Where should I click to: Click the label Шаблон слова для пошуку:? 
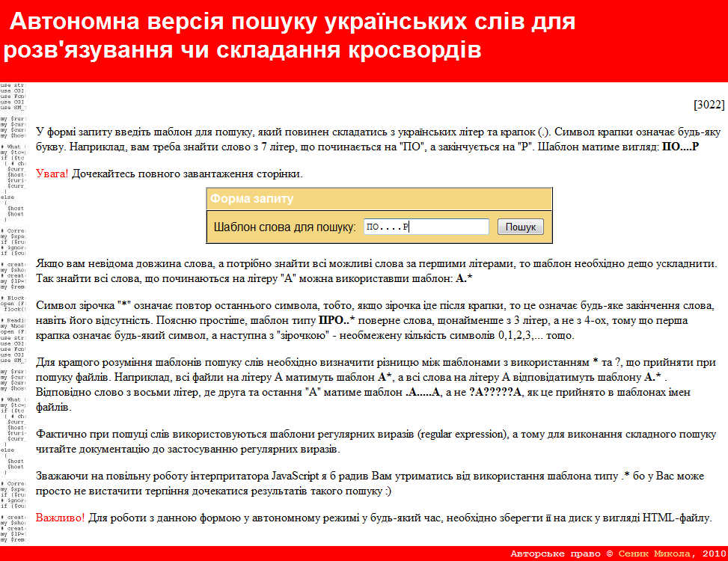point(284,227)
